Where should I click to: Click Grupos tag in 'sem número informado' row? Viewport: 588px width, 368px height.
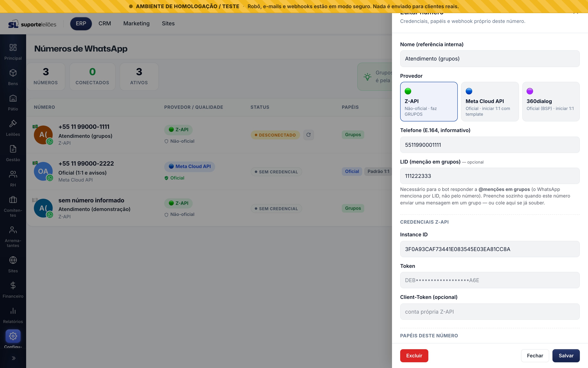pyautogui.click(x=353, y=208)
